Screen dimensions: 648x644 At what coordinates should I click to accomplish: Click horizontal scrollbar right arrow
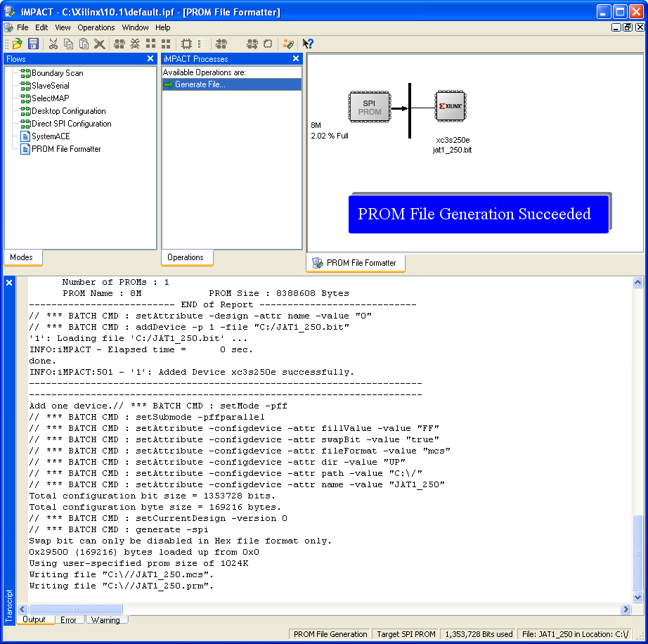pos(626,610)
